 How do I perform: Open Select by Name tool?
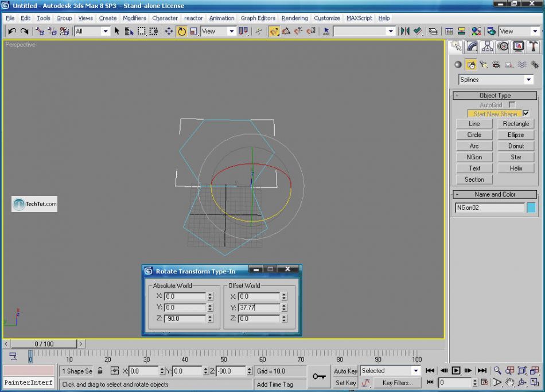pos(129,32)
